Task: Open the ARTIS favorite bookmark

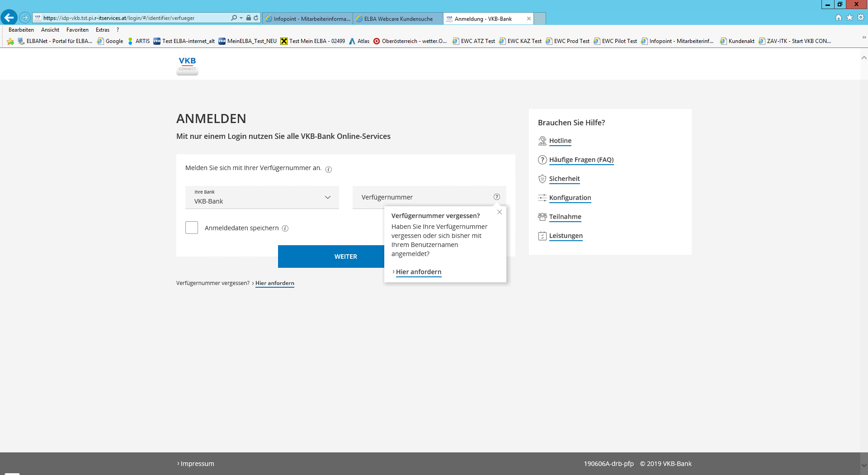Action: tap(138, 41)
